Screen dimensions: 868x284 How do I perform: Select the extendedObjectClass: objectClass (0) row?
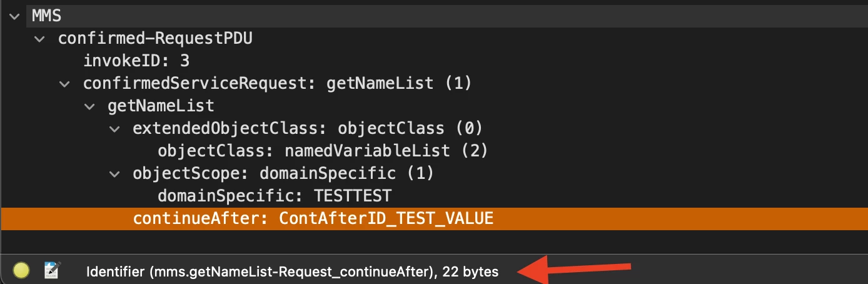point(308,128)
